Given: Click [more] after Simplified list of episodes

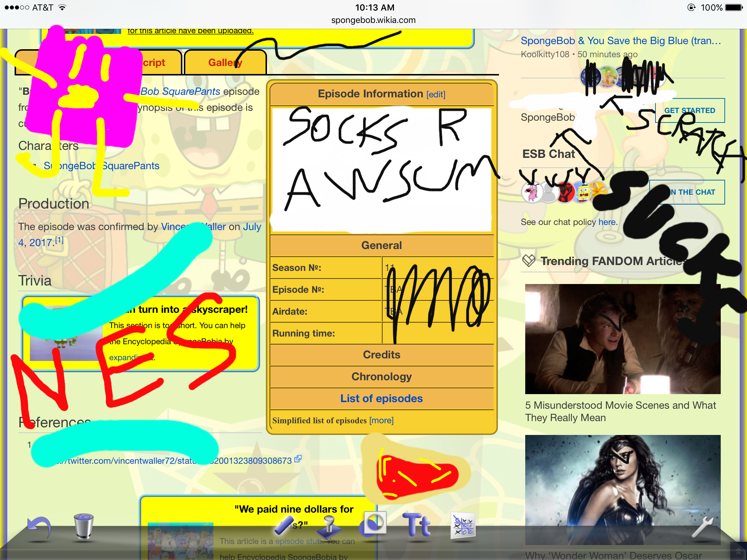Looking at the screenshot, I should 382,420.
